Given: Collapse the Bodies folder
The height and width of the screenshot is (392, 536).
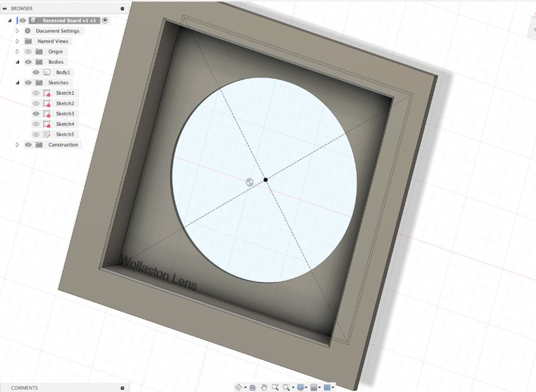Looking at the screenshot, I should [17, 62].
